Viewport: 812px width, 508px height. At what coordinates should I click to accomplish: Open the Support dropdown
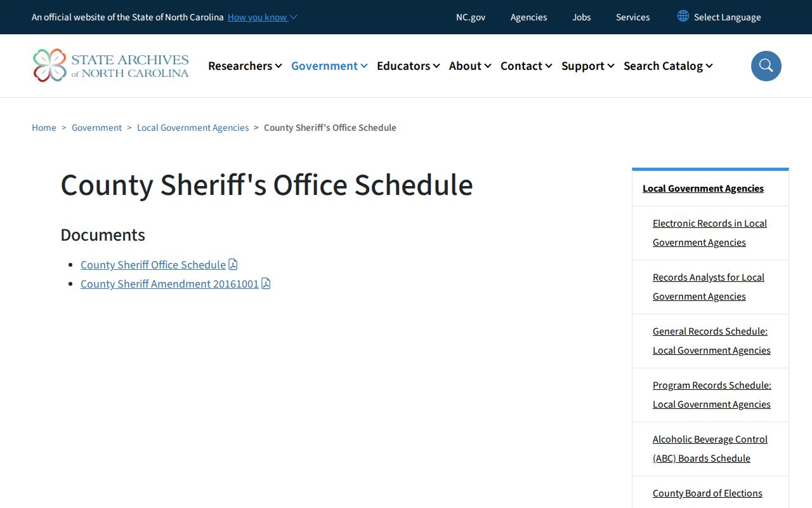tap(587, 66)
